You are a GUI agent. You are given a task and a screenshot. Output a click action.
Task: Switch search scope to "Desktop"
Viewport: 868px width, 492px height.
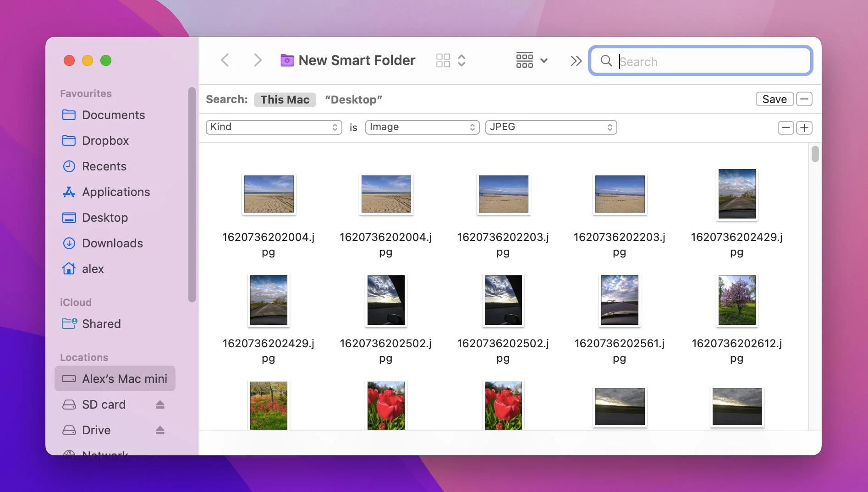pyautogui.click(x=353, y=100)
